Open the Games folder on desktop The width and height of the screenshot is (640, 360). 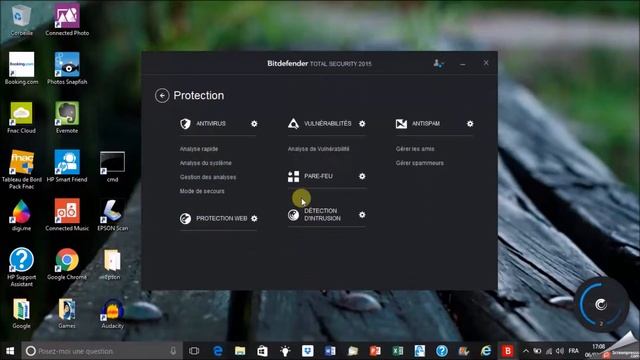click(x=67, y=313)
